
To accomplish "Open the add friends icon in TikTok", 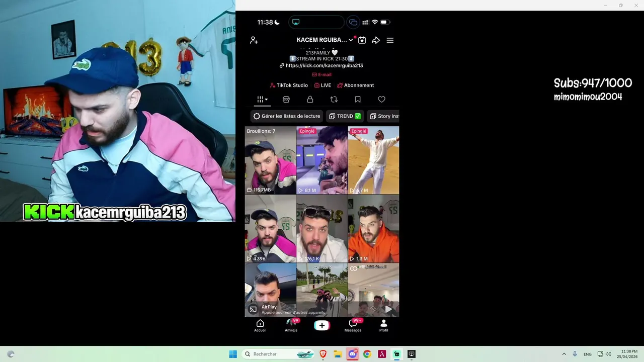I will [254, 40].
